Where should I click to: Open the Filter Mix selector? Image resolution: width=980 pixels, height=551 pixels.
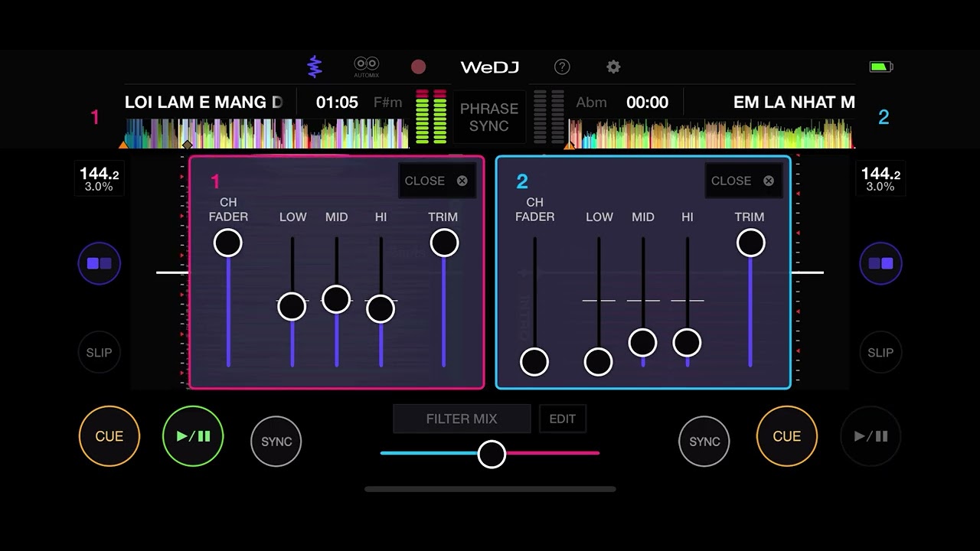(462, 419)
